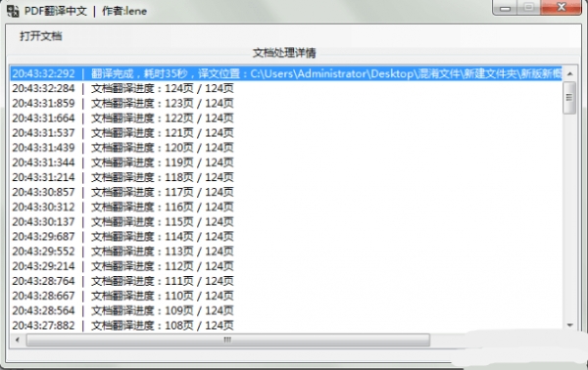The image size is (588, 370).
Task: Open the 打开文档 menu
Action: pyautogui.click(x=40, y=36)
